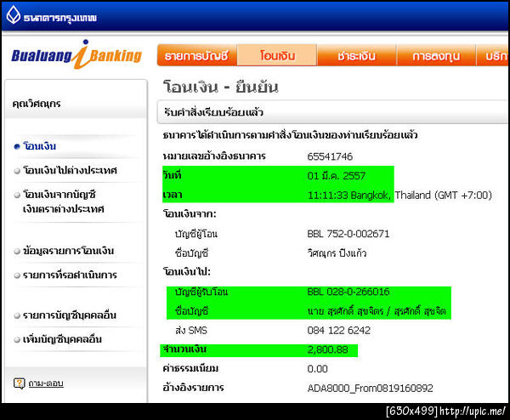Viewport: 510px width, 420px height.
Task: Click the บัญชีผู้โอน label
Action: [x=196, y=234]
